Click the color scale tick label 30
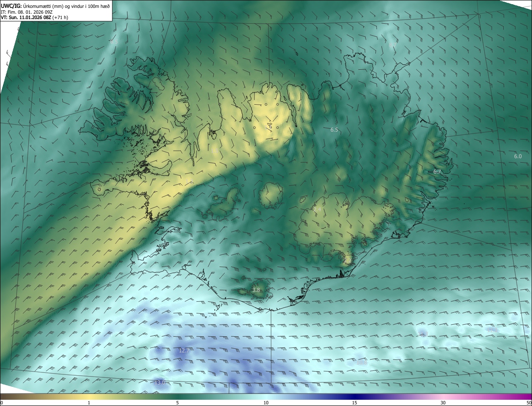Screen dimensions: 532x406 pos(443,403)
